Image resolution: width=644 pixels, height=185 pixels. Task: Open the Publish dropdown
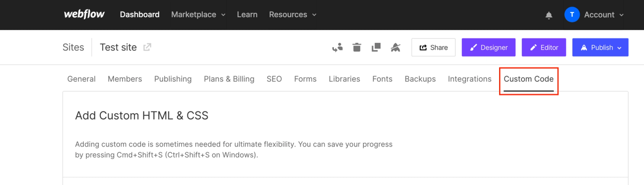tap(600, 47)
